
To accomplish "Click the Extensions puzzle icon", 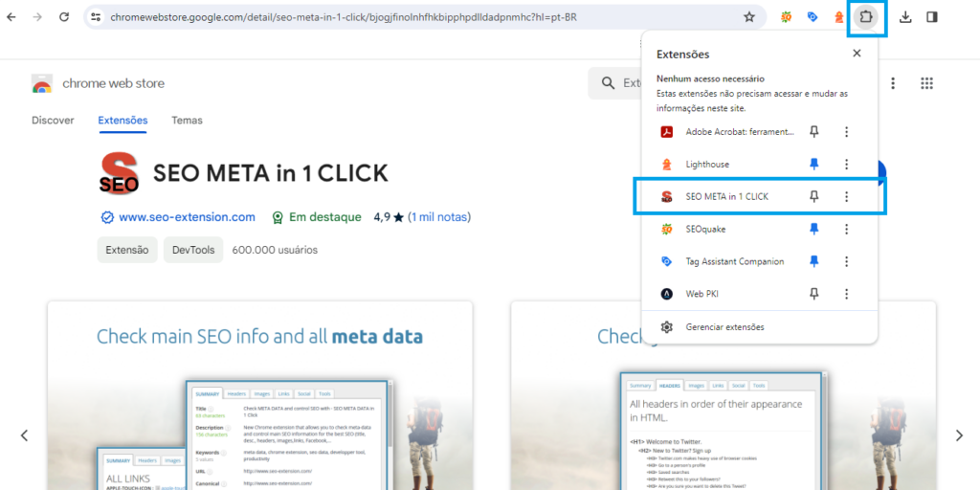I will click(866, 17).
